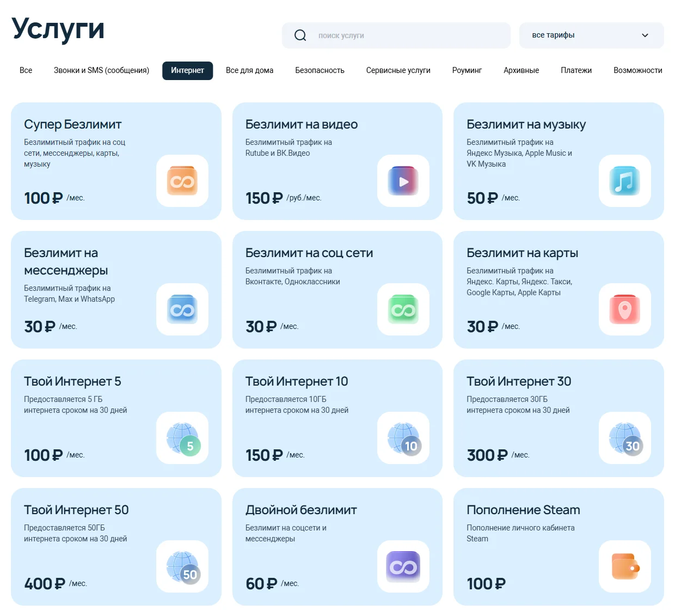Click the globe 30 icon on Твой Интернет 30
The image size is (675, 616).
(625, 438)
